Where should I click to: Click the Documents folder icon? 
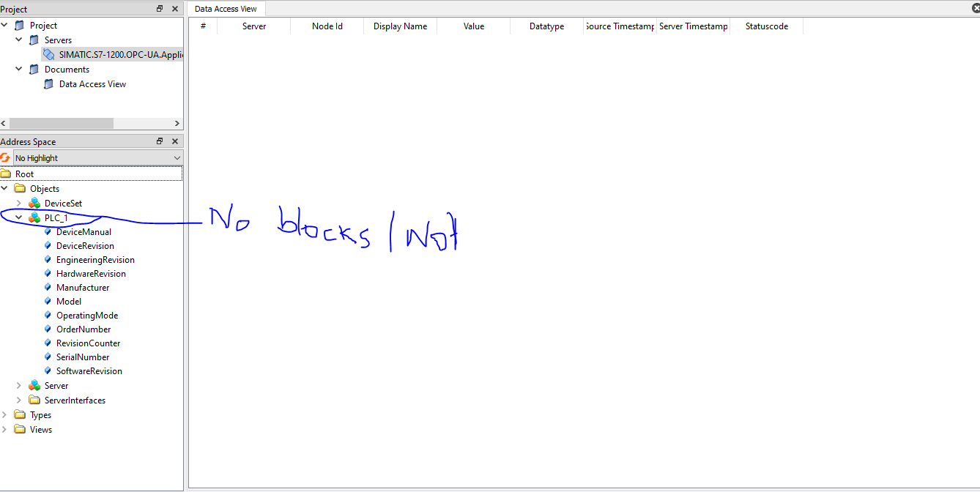coord(34,70)
